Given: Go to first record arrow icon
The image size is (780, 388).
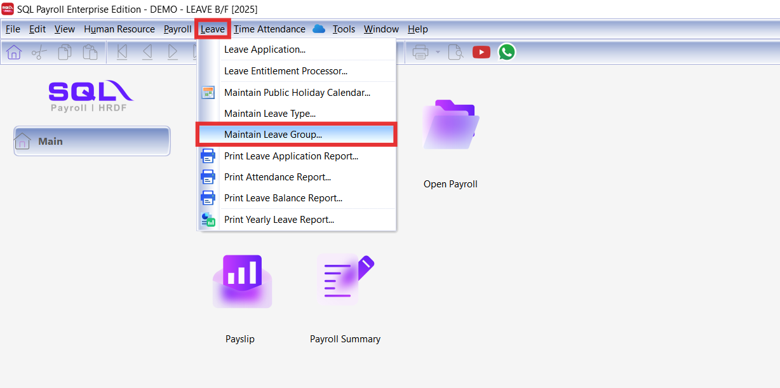Looking at the screenshot, I should pyautogui.click(x=122, y=52).
